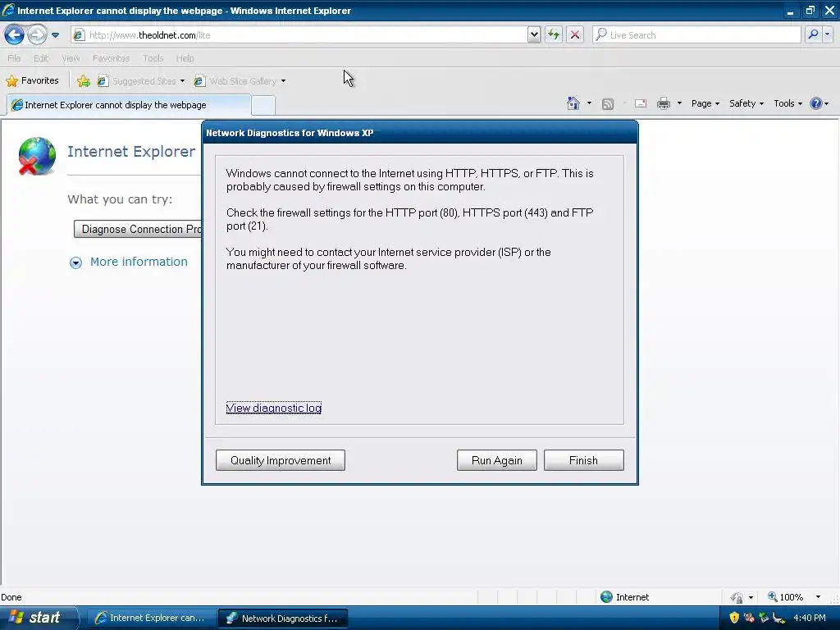Open the Windows Start menu
The height and width of the screenshot is (630, 840).
click(x=38, y=618)
